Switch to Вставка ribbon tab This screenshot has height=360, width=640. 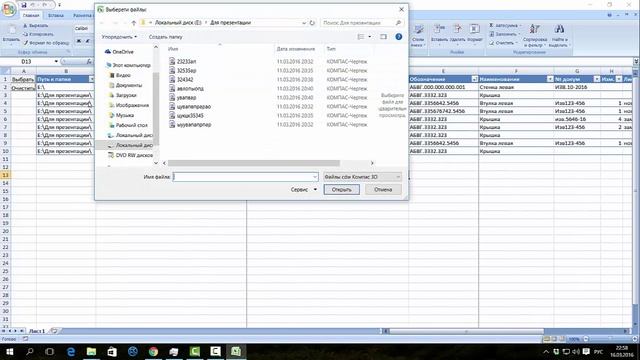tap(56, 16)
